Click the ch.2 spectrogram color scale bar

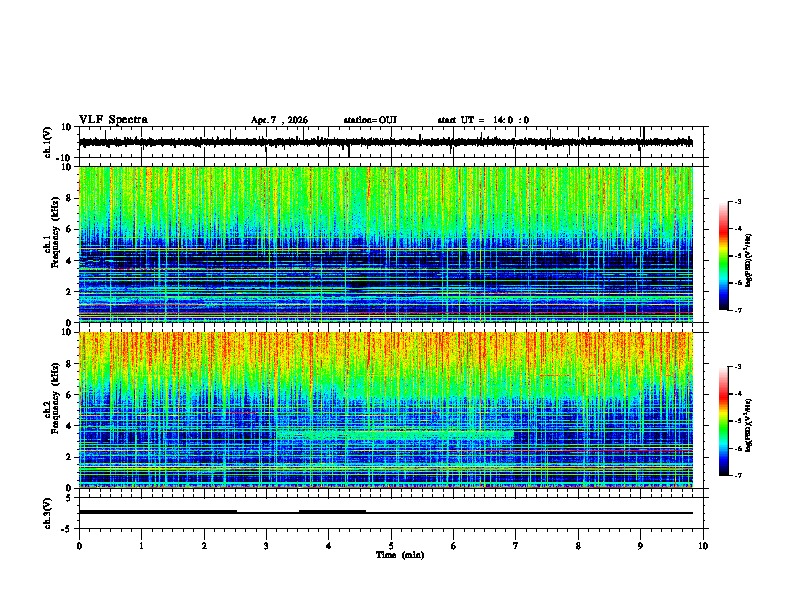(x=724, y=421)
